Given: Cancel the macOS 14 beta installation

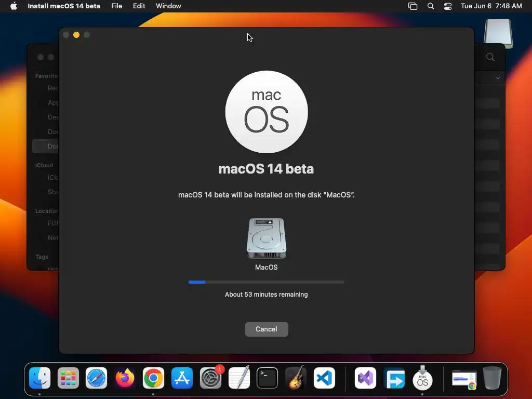Looking at the screenshot, I should 267,329.
